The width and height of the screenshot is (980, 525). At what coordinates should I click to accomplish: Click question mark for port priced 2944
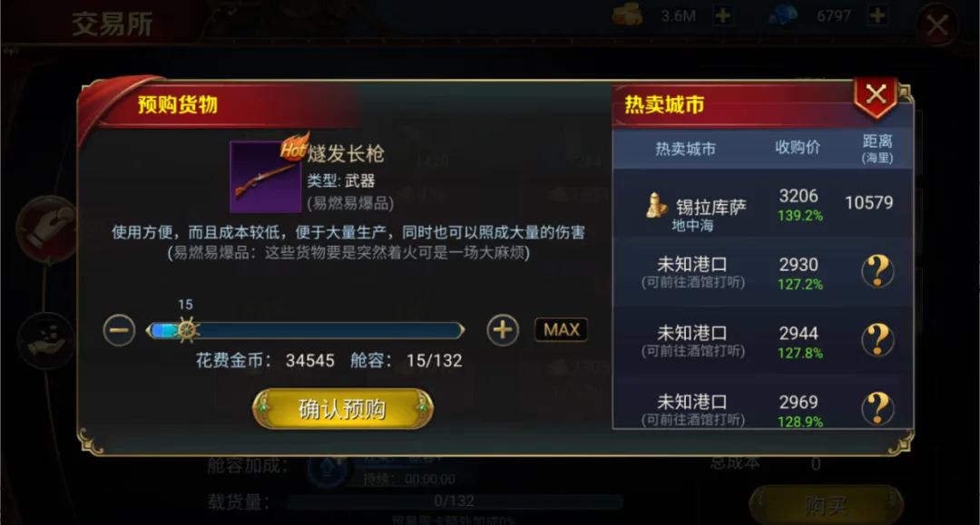[877, 340]
